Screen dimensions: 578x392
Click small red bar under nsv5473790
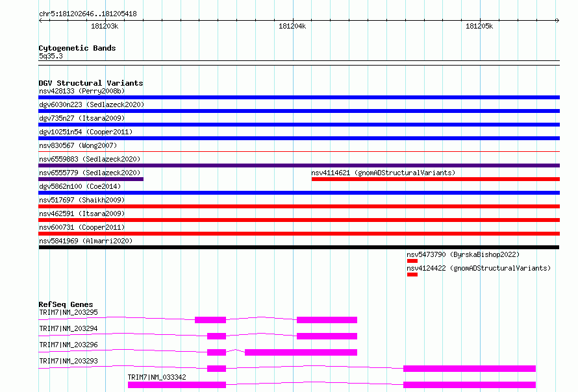(412, 261)
